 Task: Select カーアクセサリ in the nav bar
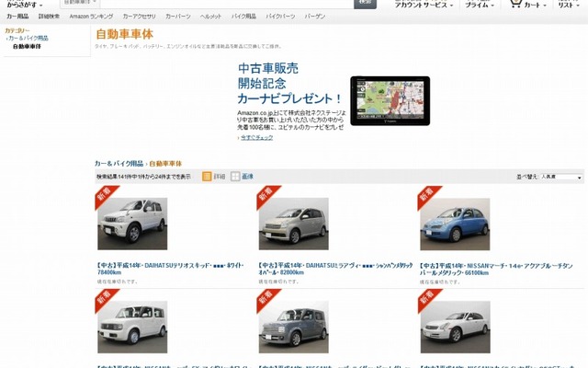click(139, 17)
